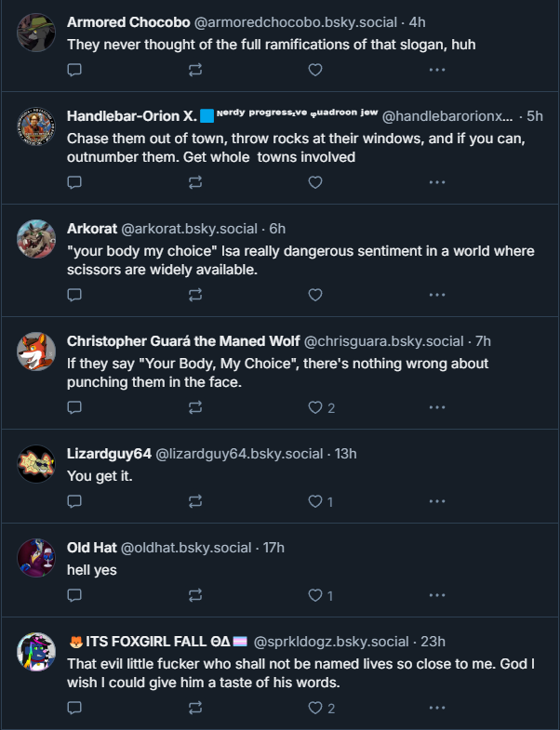560x730 pixels.
Task: Open more options on Arkorat's post
Action: [436, 295]
